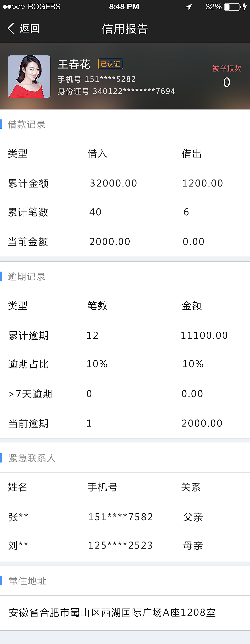Tap the battery icon in status bar
The image size is (250, 644).
232,7
